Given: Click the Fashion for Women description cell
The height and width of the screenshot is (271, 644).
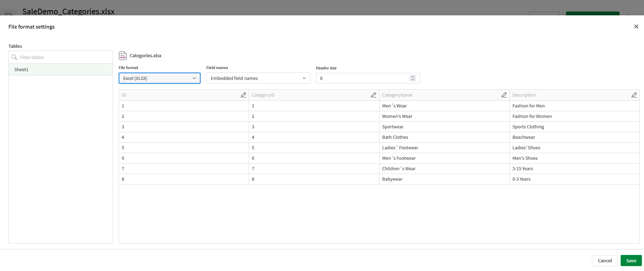Looking at the screenshot, I should pyautogui.click(x=532, y=116).
